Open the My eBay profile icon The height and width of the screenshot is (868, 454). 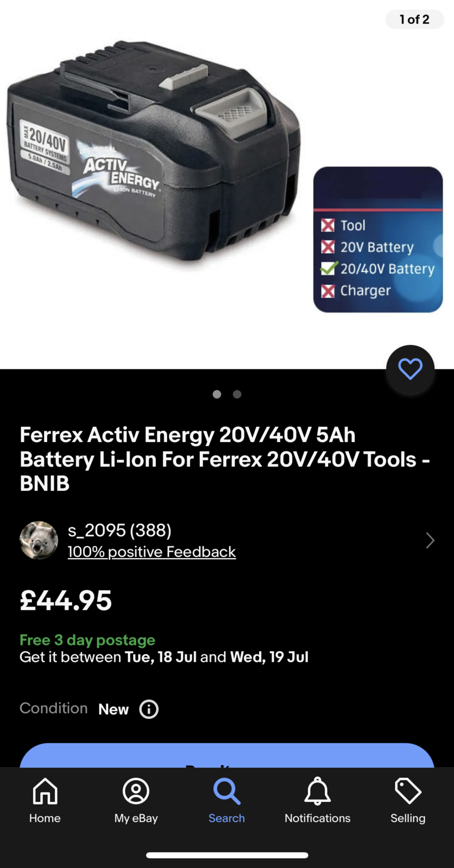tap(136, 792)
